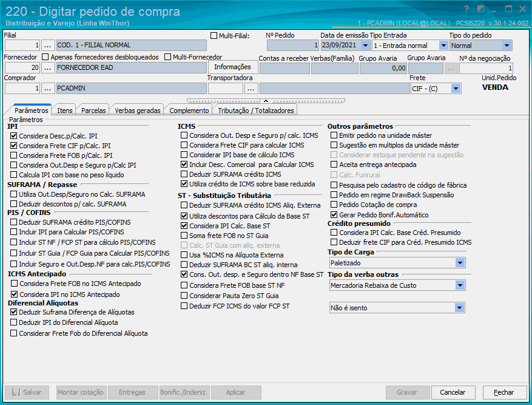Image resolution: width=532 pixels, height=405 pixels.
Task: Open Data de emissão date dropdown
Action: [365, 46]
